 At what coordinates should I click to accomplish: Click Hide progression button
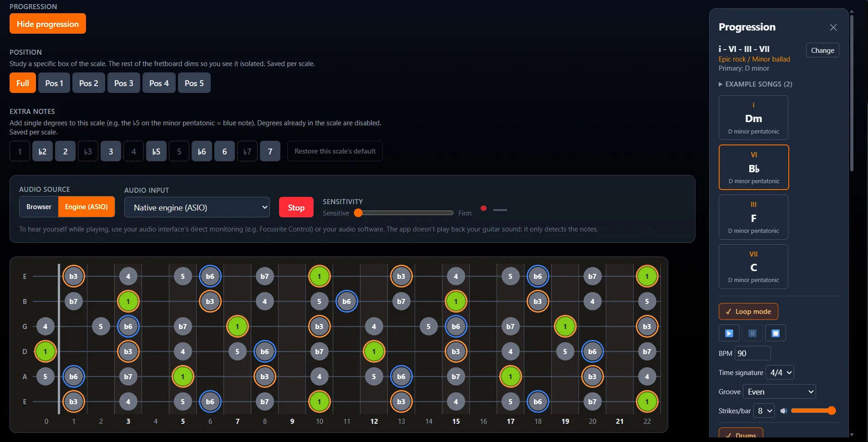click(48, 24)
